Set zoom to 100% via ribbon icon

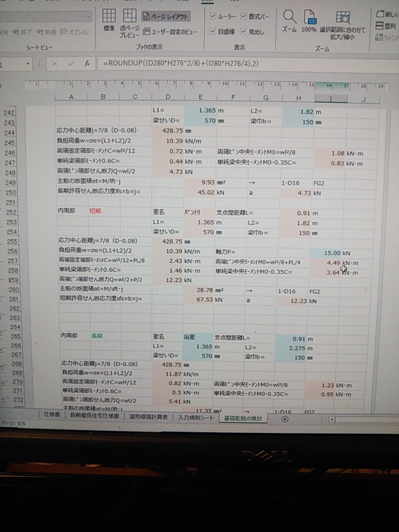(x=309, y=21)
